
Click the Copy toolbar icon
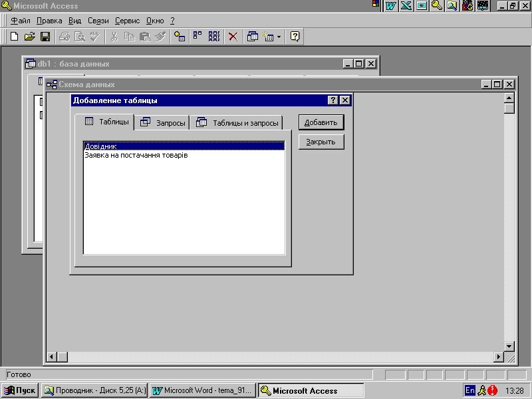coord(129,37)
